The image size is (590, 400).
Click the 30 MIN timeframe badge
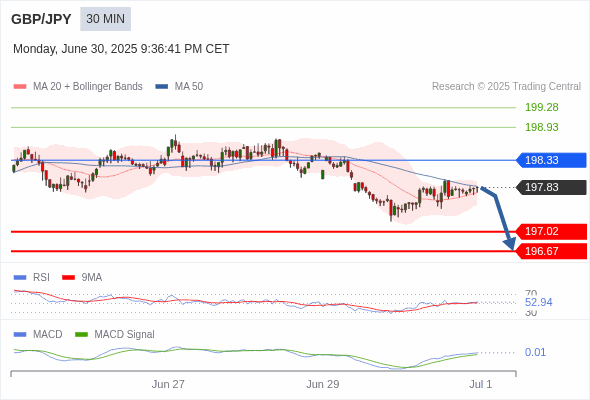click(x=105, y=19)
